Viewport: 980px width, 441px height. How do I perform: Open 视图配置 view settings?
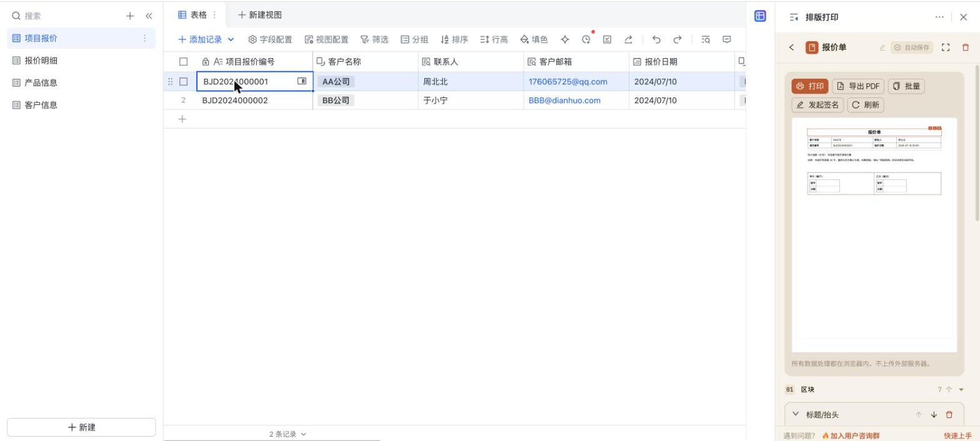click(326, 39)
